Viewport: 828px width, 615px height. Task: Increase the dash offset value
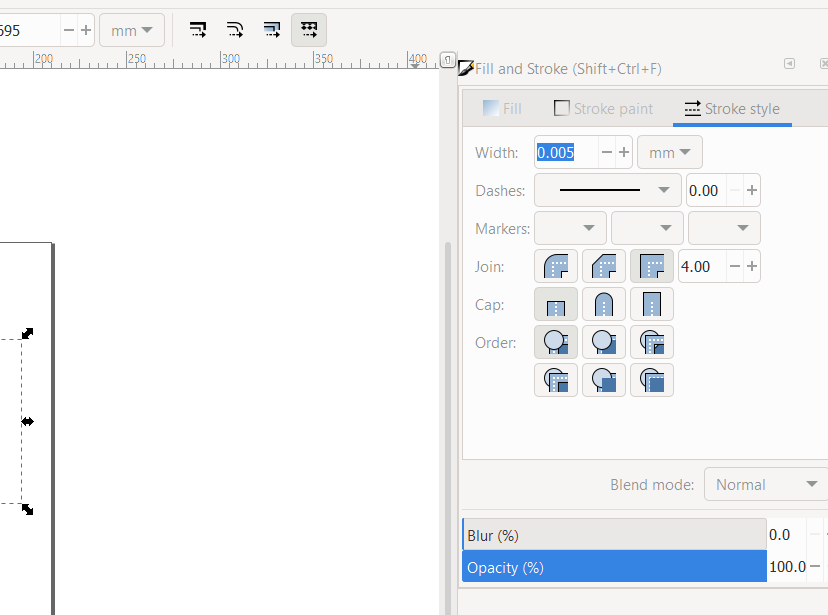pos(752,190)
